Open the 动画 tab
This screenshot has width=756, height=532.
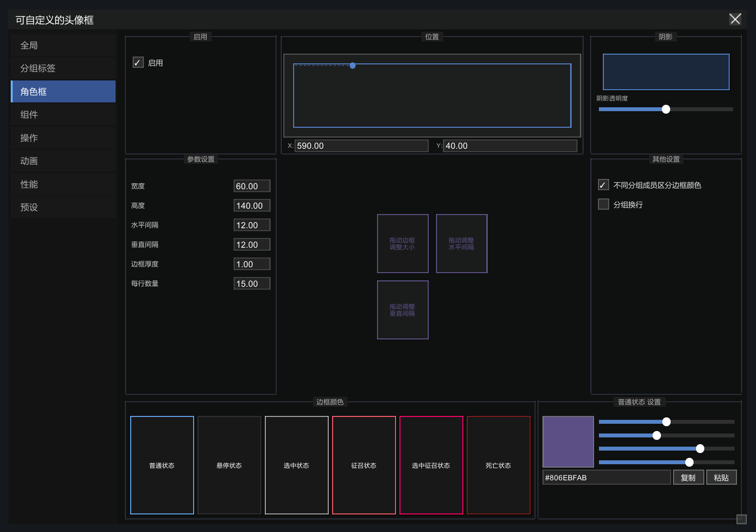(x=63, y=161)
